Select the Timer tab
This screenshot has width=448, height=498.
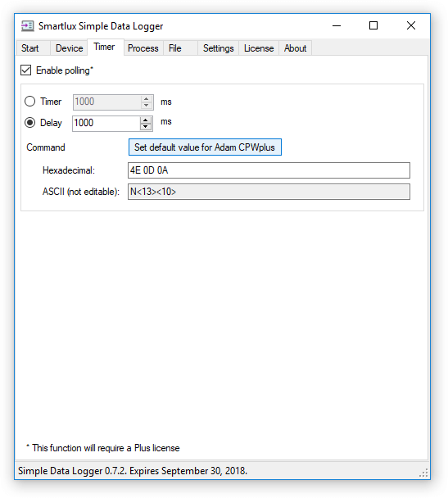tap(104, 47)
